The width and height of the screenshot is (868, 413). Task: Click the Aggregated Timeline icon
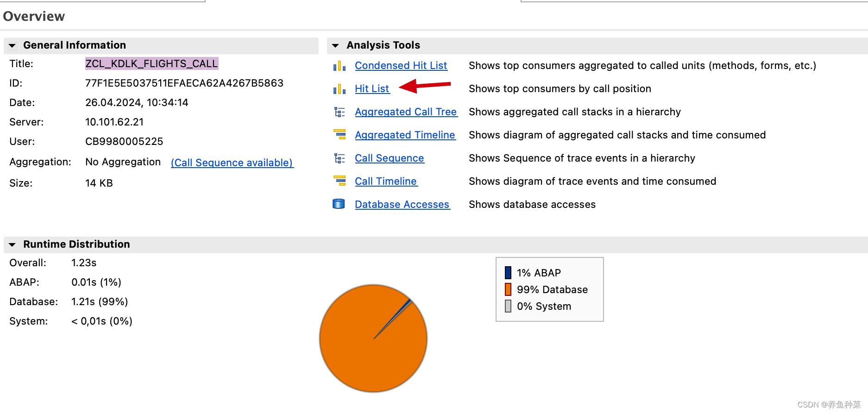[340, 135]
